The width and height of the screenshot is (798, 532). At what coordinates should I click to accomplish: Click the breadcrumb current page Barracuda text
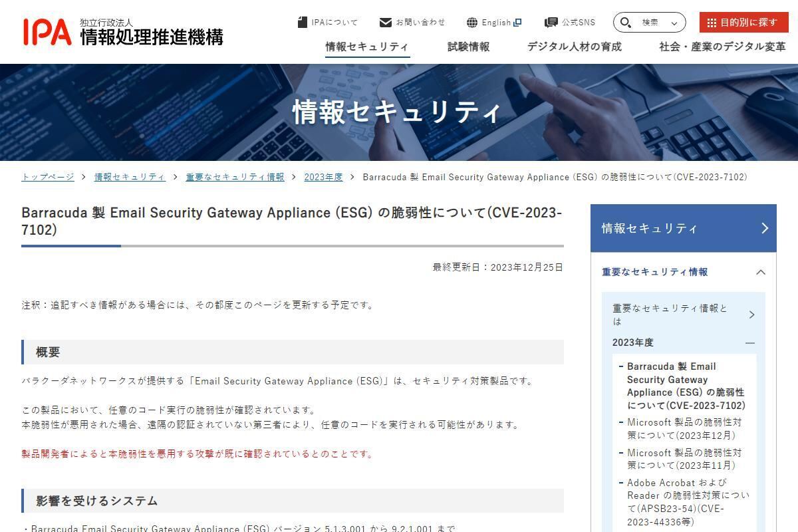(555, 177)
